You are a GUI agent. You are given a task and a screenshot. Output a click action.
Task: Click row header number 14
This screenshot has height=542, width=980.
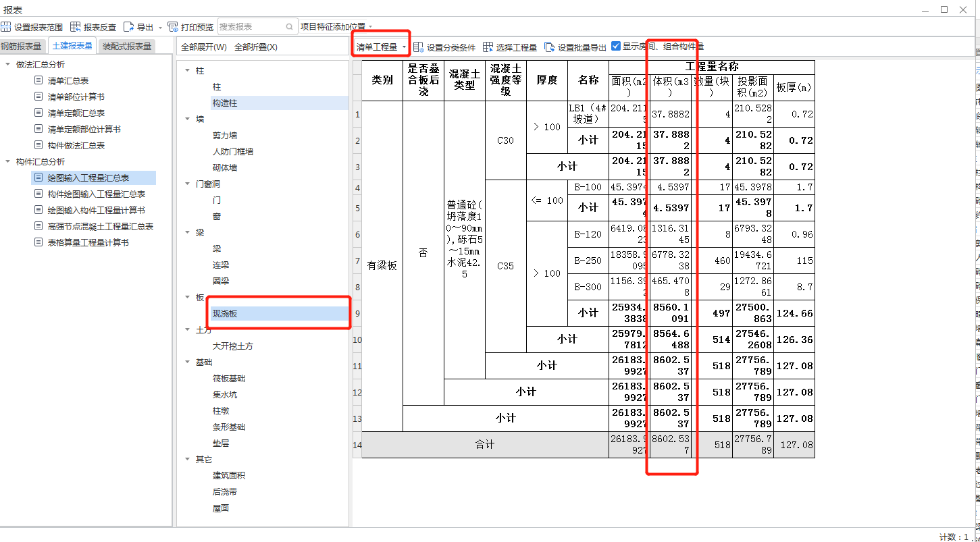[x=357, y=445]
